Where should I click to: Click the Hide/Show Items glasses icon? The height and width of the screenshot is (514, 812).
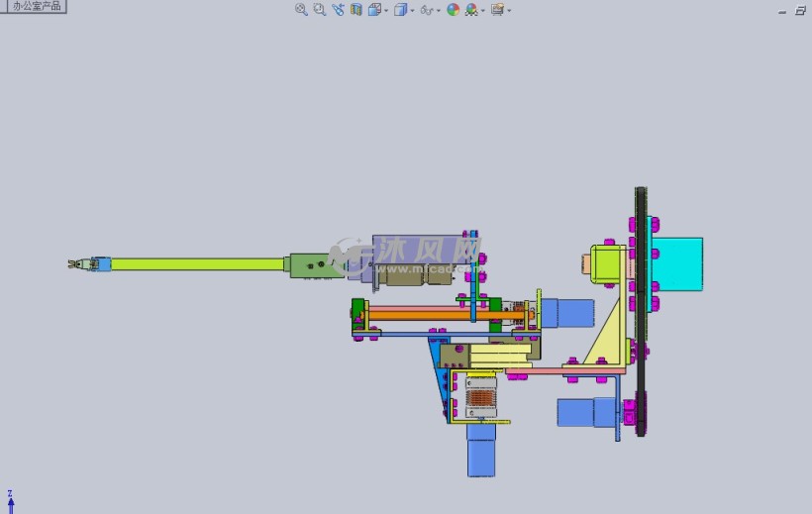tap(426, 10)
